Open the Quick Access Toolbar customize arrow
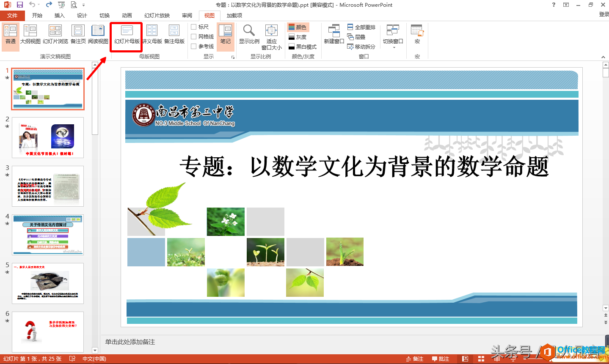The width and height of the screenshot is (609, 364). 83,5
